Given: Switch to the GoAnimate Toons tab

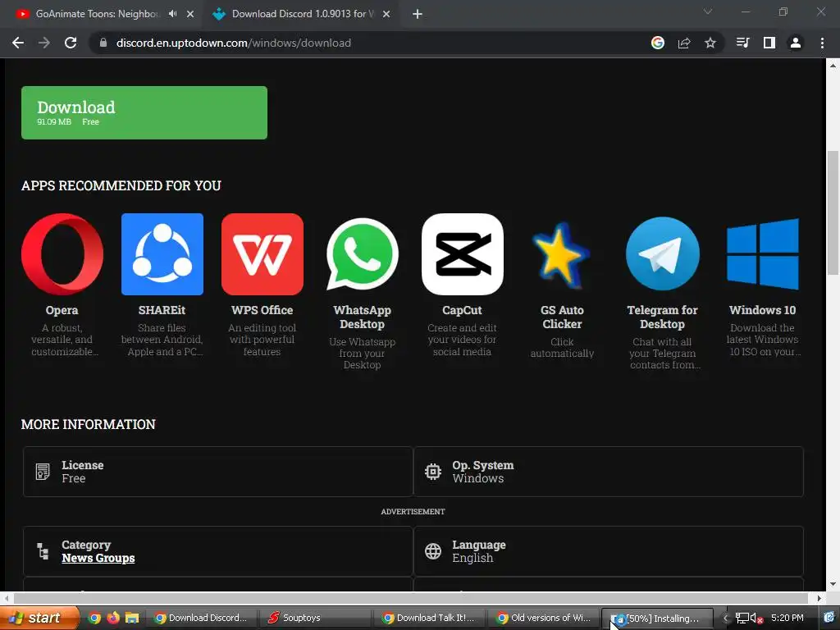Looking at the screenshot, I should [x=97, y=14].
